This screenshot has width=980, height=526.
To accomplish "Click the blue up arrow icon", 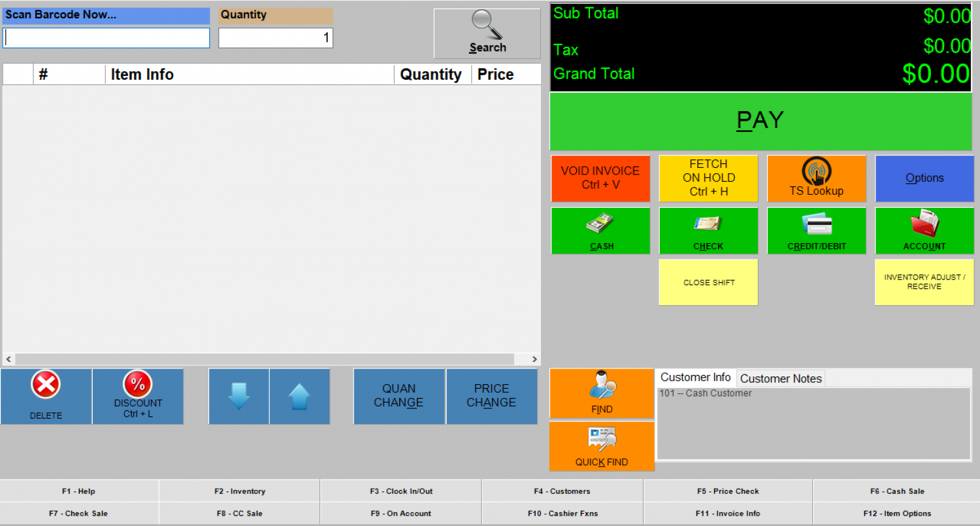I will (x=300, y=396).
